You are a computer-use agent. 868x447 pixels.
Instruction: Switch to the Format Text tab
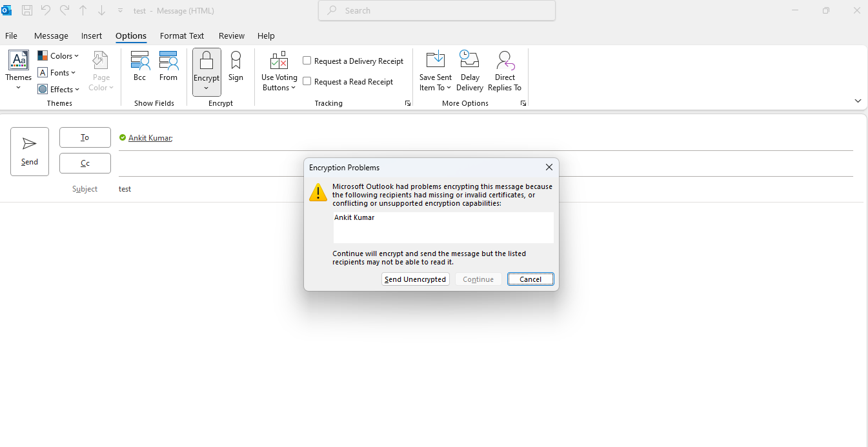point(182,35)
